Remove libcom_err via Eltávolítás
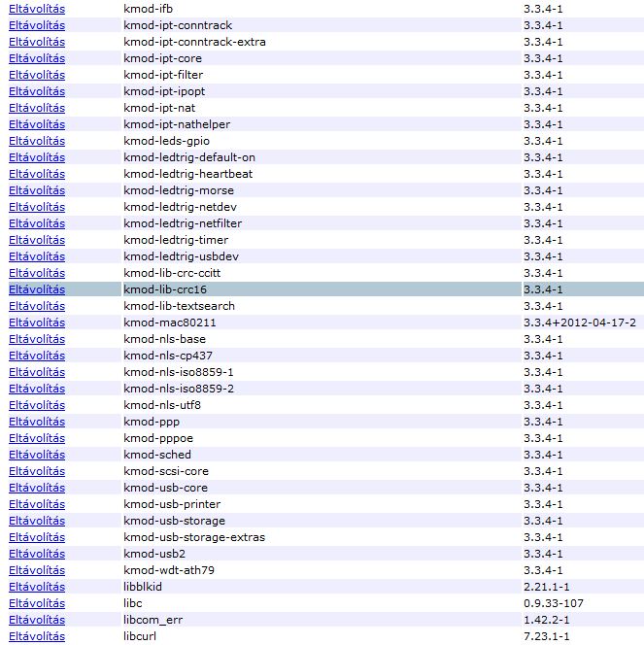This screenshot has width=644, height=645. coord(37,620)
